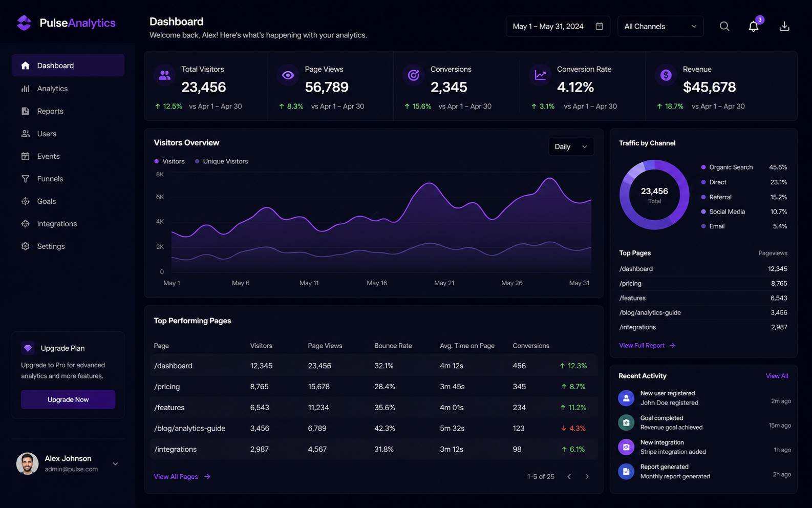Go to next page of table results
This screenshot has width=812, height=508.
(587, 477)
